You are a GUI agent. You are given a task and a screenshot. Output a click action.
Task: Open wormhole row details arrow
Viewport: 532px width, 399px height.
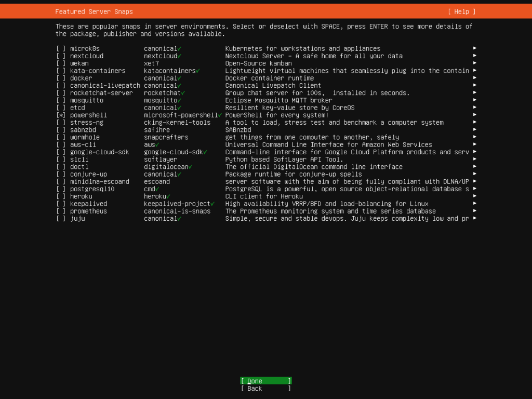pyautogui.click(x=475, y=137)
